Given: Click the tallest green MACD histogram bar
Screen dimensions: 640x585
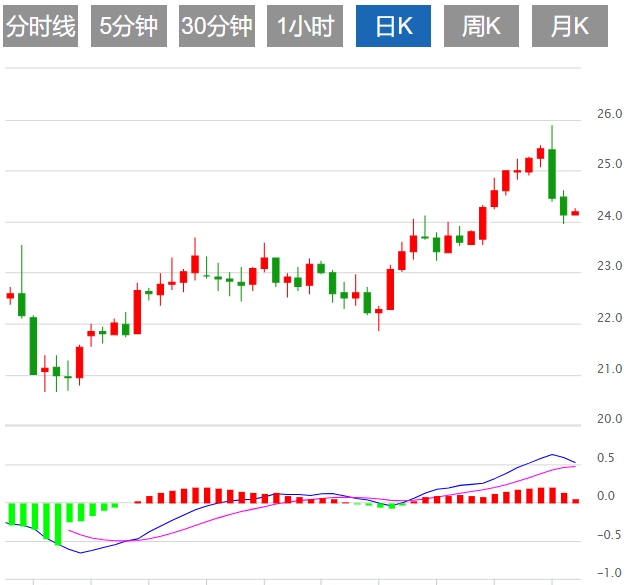Looking at the screenshot, I should coord(58,524).
